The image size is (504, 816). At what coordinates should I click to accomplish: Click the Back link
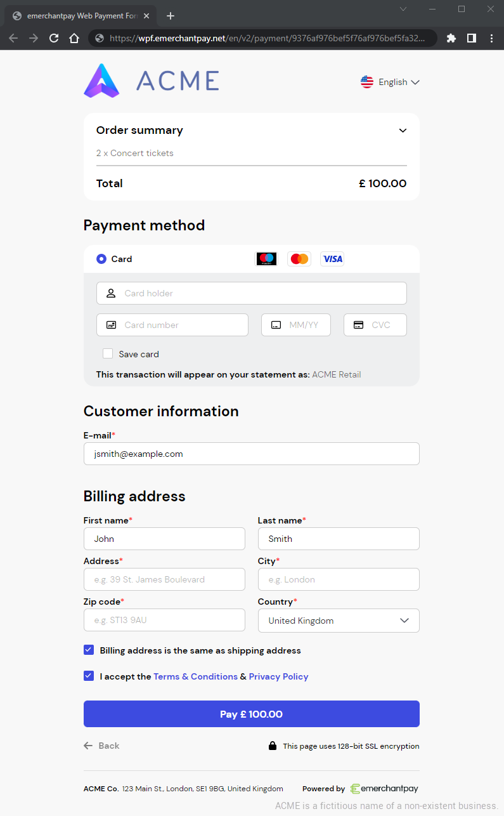point(101,746)
